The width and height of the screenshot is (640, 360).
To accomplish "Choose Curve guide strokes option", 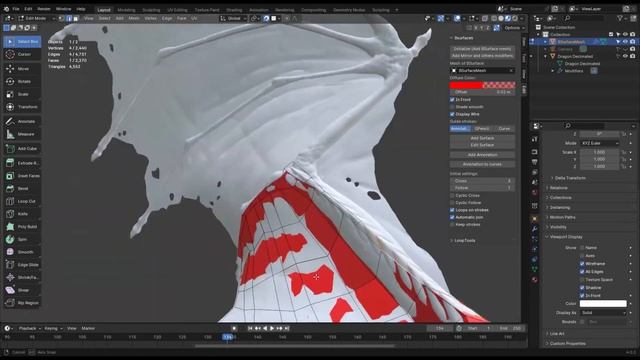I will [504, 129].
